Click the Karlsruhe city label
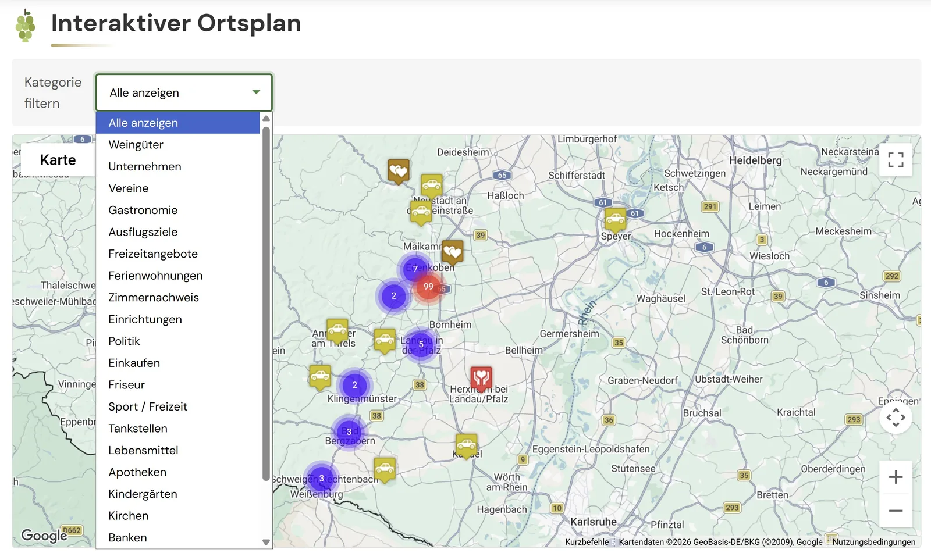 [x=593, y=522]
